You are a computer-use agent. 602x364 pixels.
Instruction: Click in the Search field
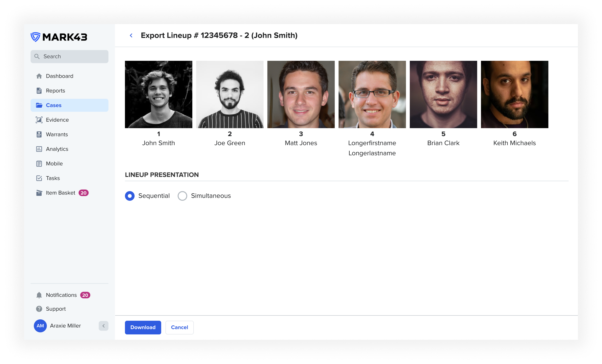[69, 57]
